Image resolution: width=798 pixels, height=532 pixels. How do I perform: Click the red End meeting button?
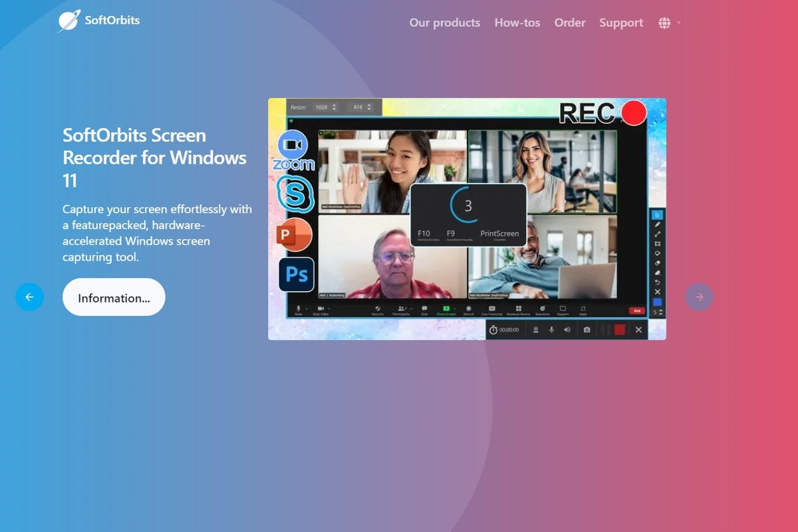click(637, 311)
